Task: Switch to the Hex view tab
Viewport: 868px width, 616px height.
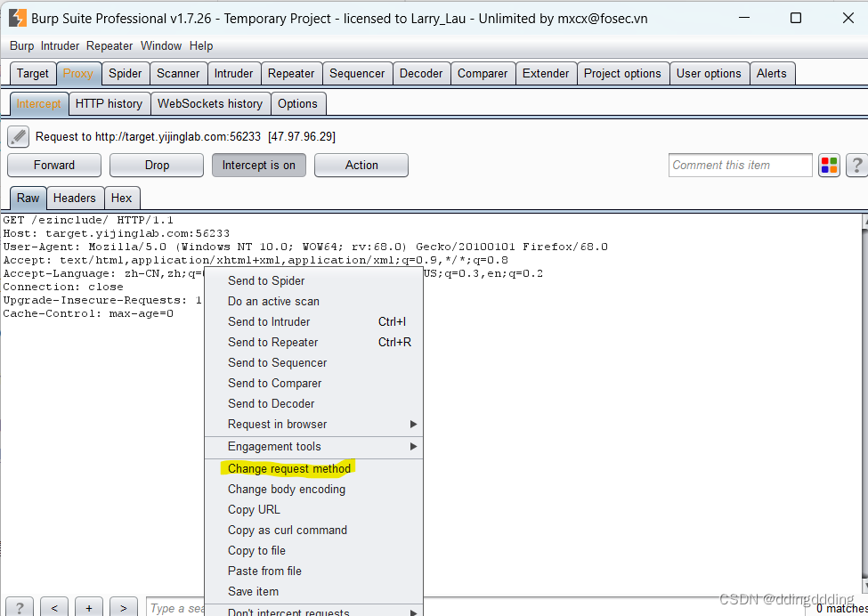Action: (122, 199)
